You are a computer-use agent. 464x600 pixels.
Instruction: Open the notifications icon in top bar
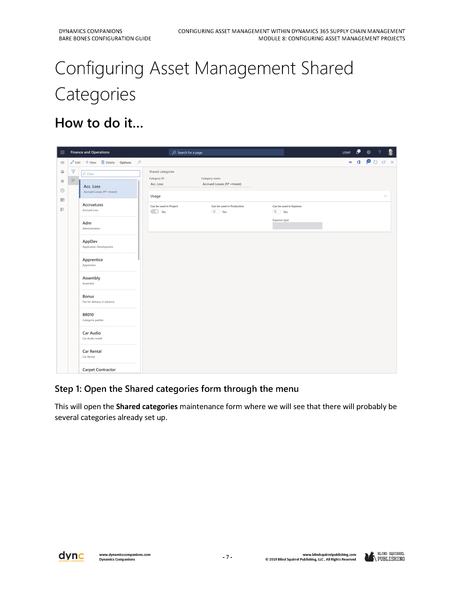tap(358, 152)
